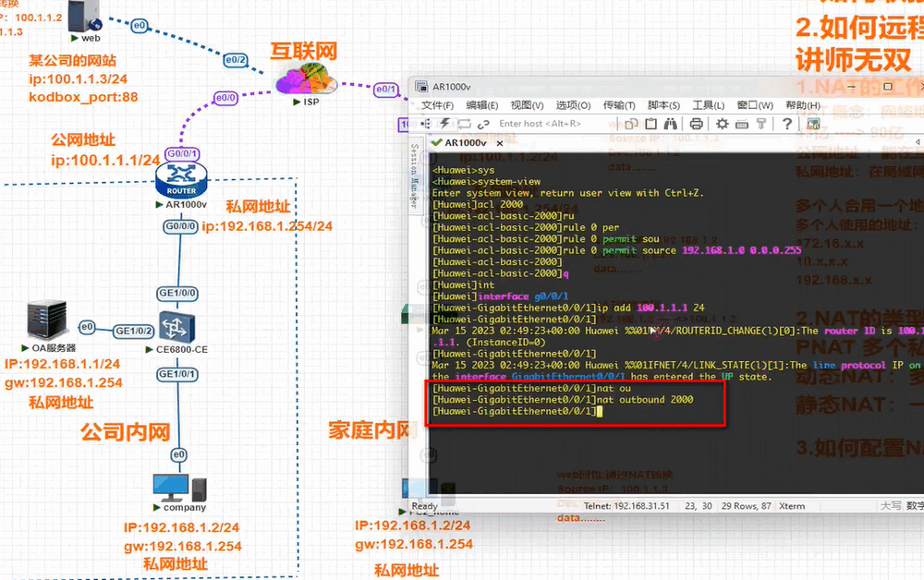Click the Session Options gear icon
The image size is (924, 580).
tap(722, 124)
